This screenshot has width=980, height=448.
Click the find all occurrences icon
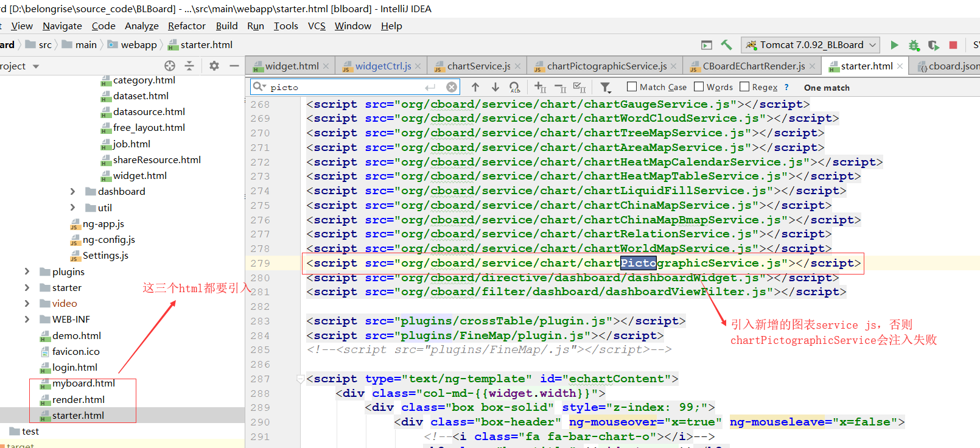tap(515, 87)
